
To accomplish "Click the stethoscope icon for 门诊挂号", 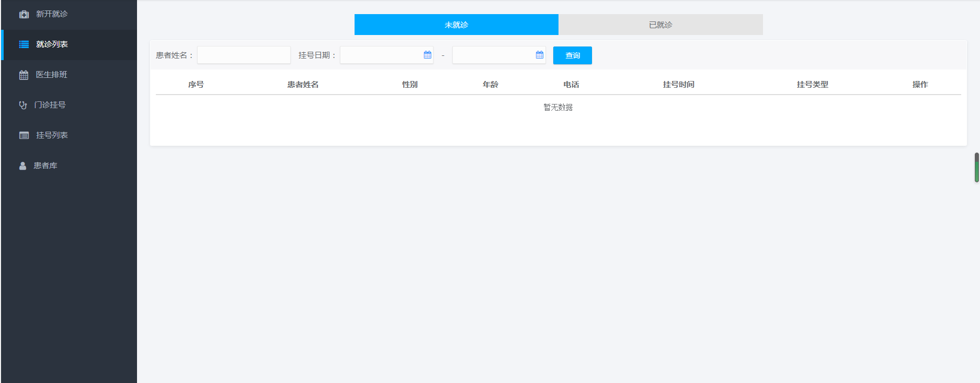I will (x=23, y=105).
